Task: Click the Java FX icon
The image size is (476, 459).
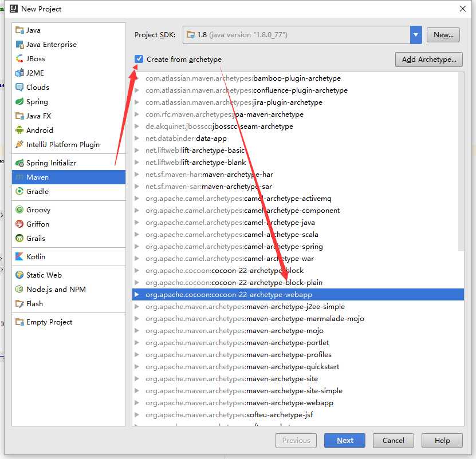Action: pos(19,116)
